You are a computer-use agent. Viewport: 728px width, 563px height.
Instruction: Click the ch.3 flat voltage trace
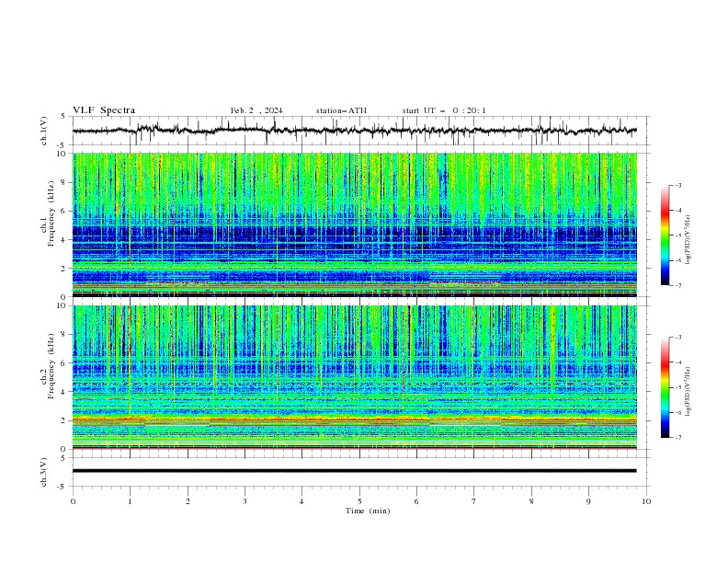point(354,471)
